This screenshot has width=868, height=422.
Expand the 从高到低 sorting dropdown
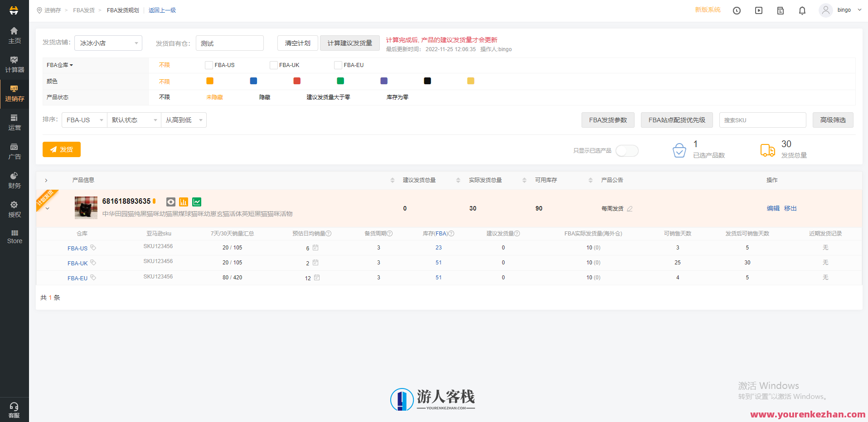tap(184, 120)
